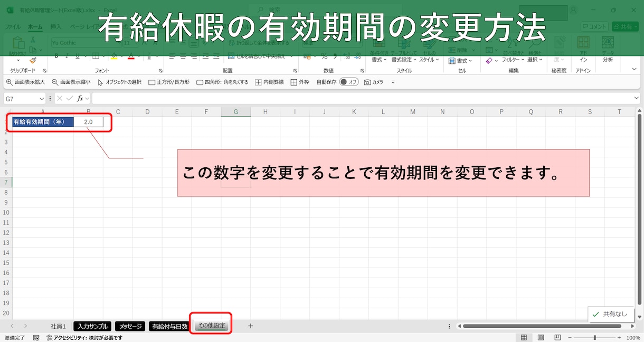Click the format painter brush icon
This screenshot has width=644, height=342.
point(33,60)
